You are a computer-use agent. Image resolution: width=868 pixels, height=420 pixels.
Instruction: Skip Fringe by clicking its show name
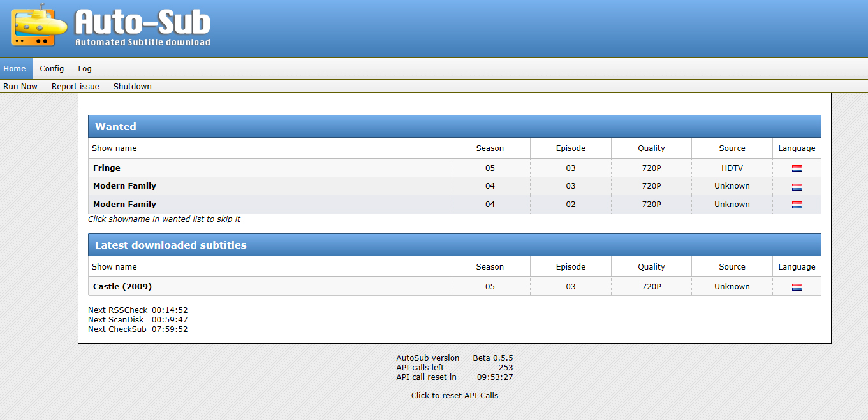(x=107, y=168)
